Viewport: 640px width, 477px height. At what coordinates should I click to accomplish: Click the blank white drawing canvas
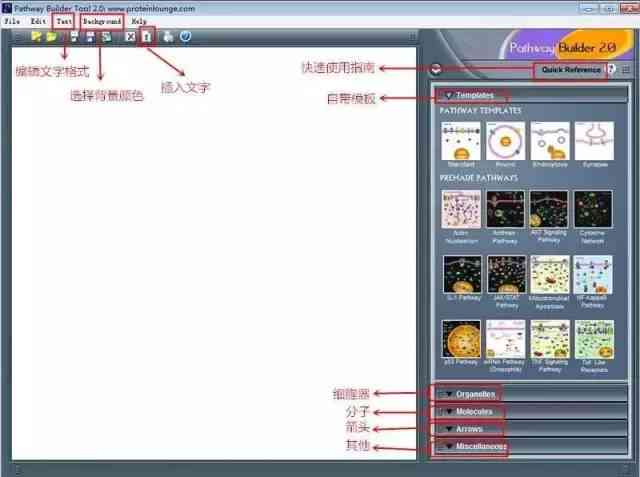[x=214, y=253]
